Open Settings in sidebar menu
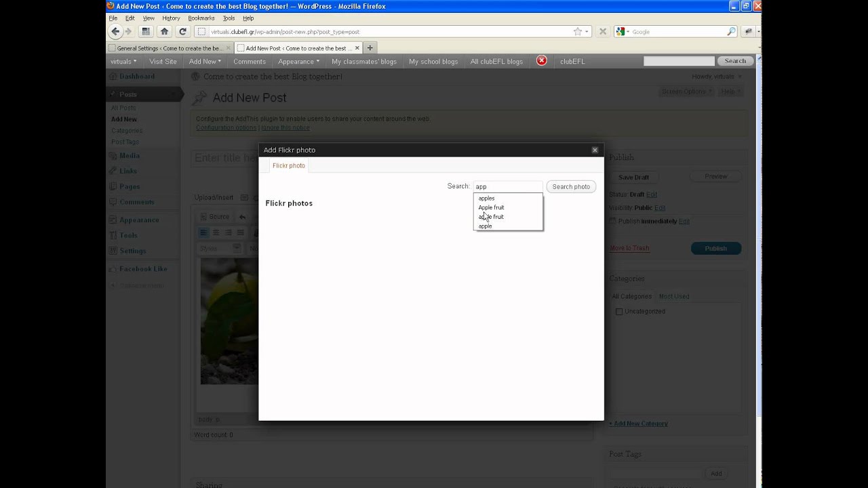868x488 pixels. point(132,251)
